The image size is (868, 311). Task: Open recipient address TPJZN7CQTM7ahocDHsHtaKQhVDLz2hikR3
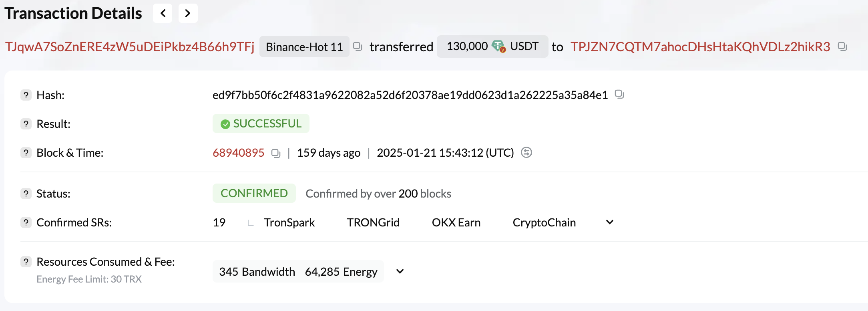(x=700, y=47)
